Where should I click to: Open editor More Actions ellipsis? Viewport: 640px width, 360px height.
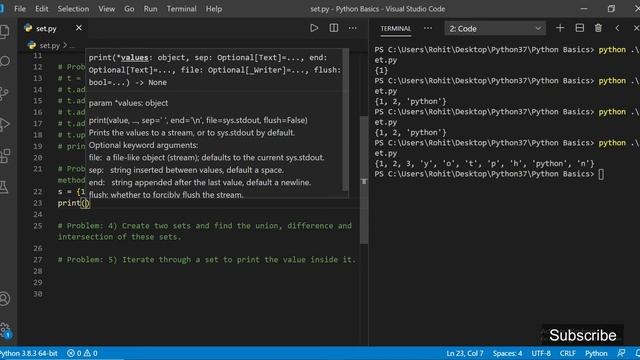pos(353,28)
